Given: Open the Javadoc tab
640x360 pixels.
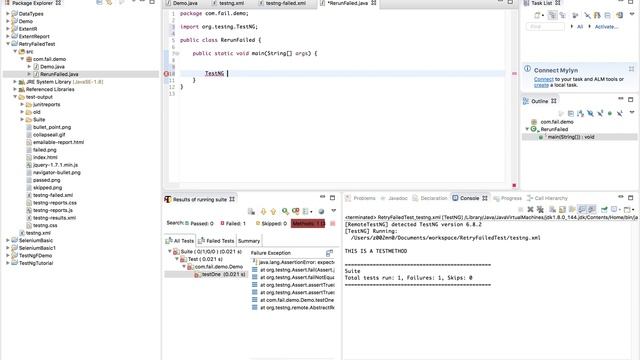Looking at the screenshot, I should tap(398, 198).
